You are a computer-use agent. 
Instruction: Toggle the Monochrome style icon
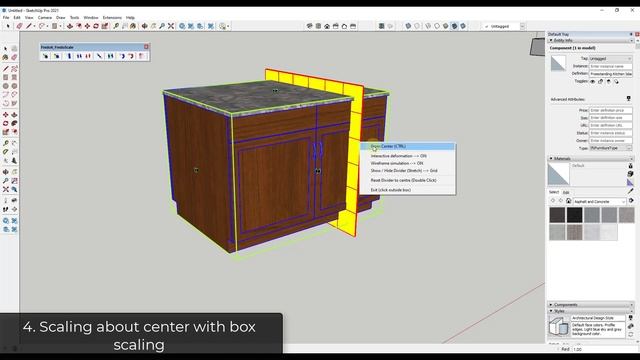(463, 26)
